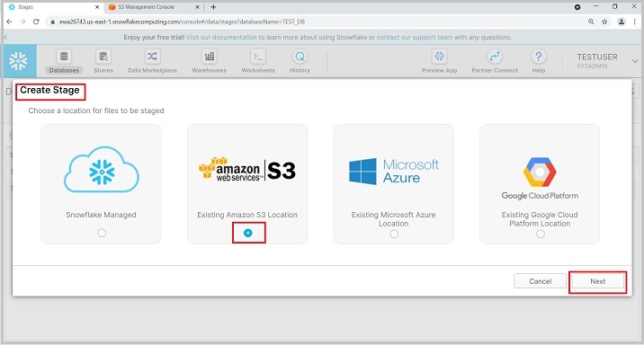Open a new browser tab
Viewport: 644px width, 345px height.
point(213,7)
